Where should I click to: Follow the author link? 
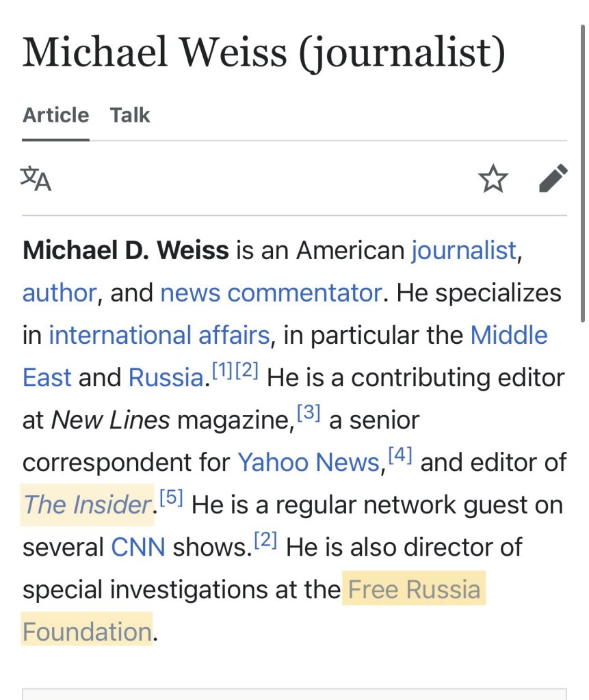tap(59, 293)
